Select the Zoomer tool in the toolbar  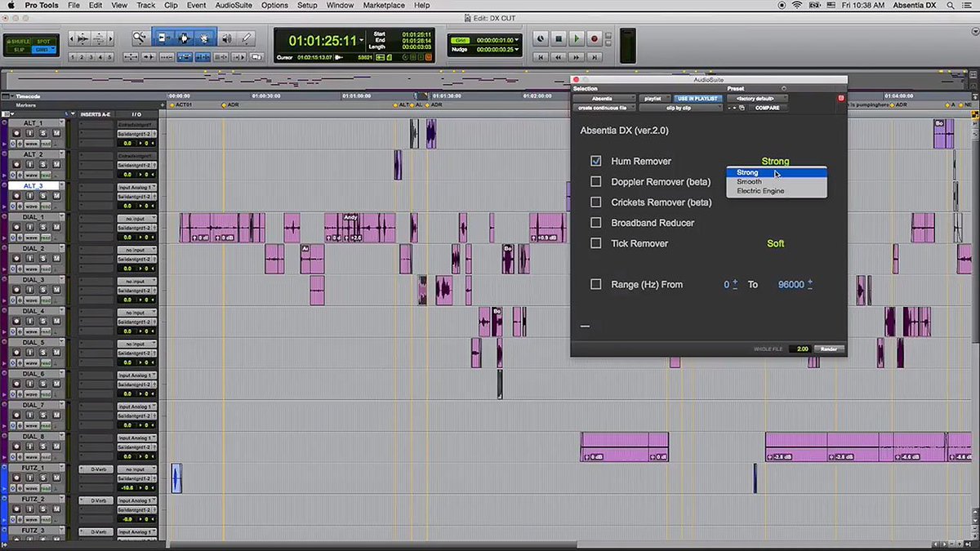[x=141, y=38]
